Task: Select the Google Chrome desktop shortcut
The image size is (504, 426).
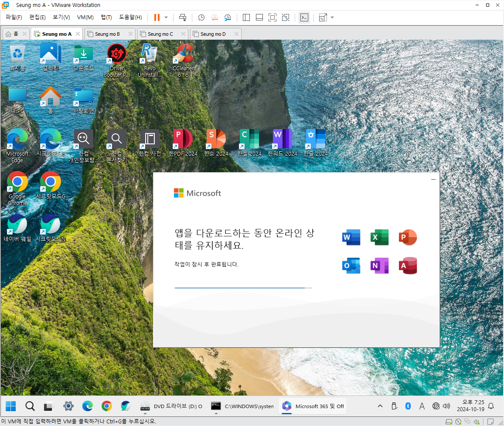Action: tap(17, 188)
